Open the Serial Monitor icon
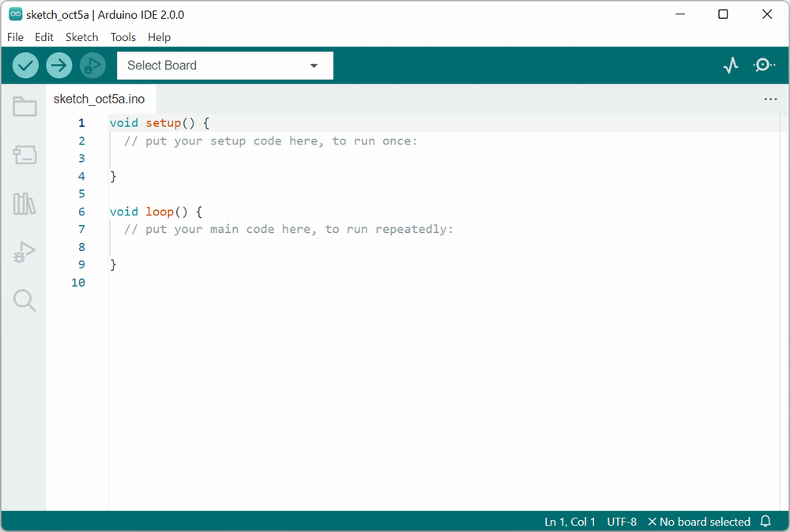The height and width of the screenshot is (532, 790). pos(763,65)
